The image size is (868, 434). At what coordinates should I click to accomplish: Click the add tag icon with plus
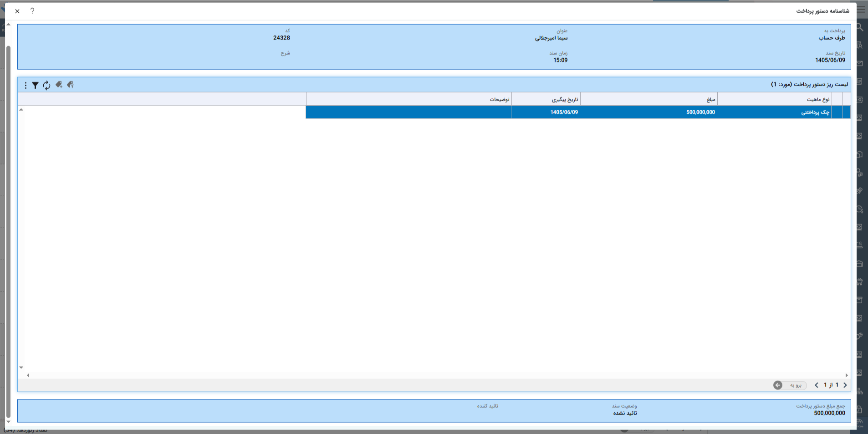[59, 85]
